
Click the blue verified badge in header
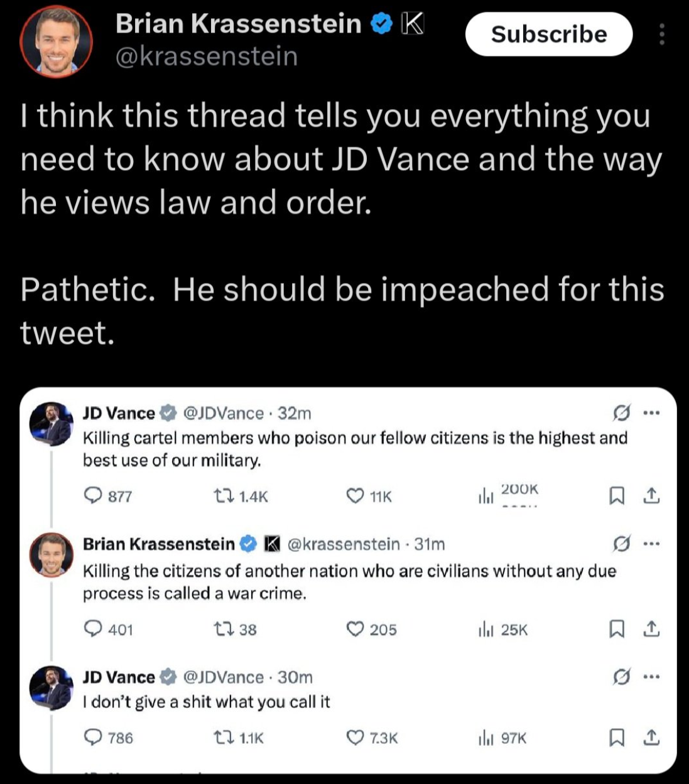(x=381, y=24)
